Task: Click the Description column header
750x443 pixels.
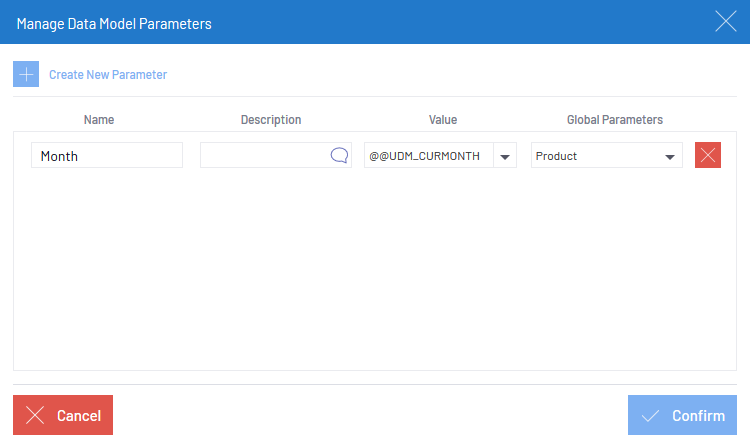Action: (271, 120)
